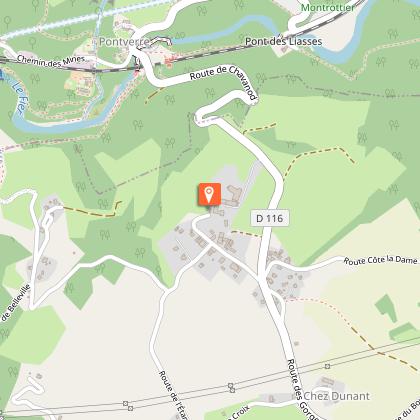Click the orange location pin marker
This screenshot has height=420, width=420.
(209, 195)
